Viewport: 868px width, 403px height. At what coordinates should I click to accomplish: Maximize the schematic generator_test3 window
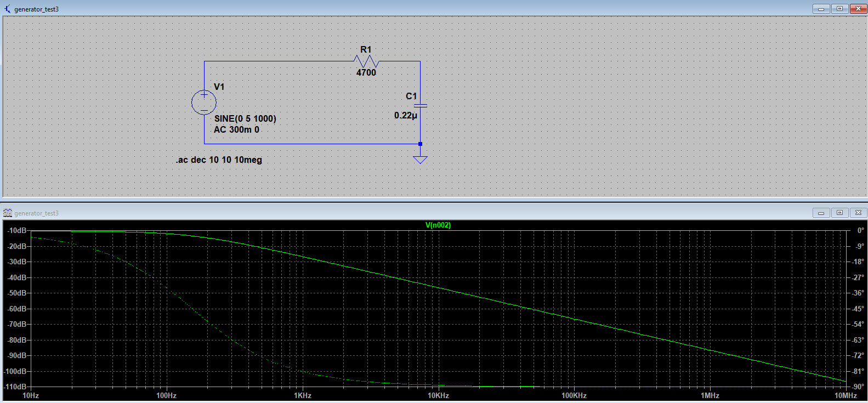(x=839, y=8)
